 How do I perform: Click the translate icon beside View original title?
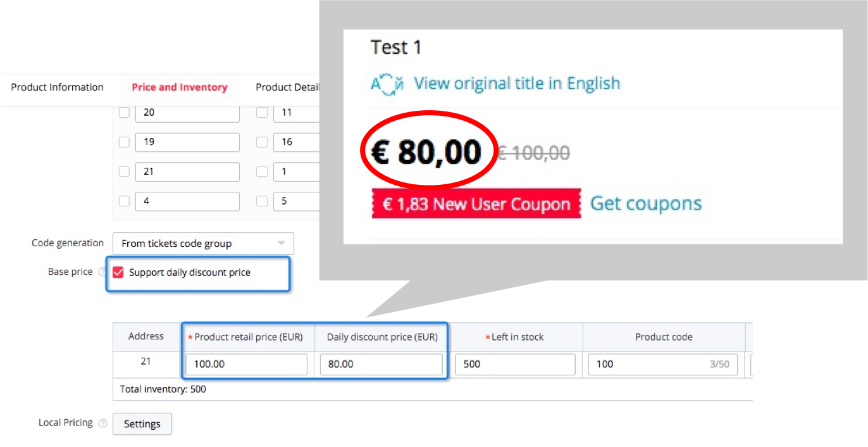(387, 84)
